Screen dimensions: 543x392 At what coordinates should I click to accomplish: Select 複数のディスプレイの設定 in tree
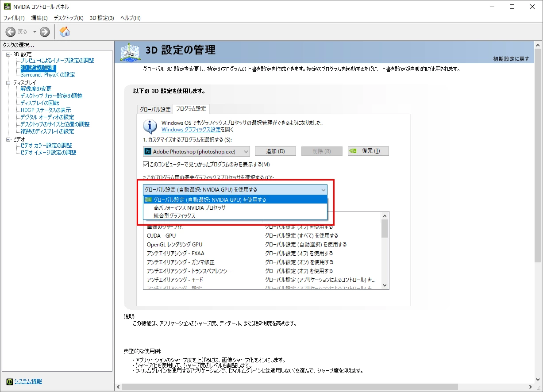(x=47, y=131)
